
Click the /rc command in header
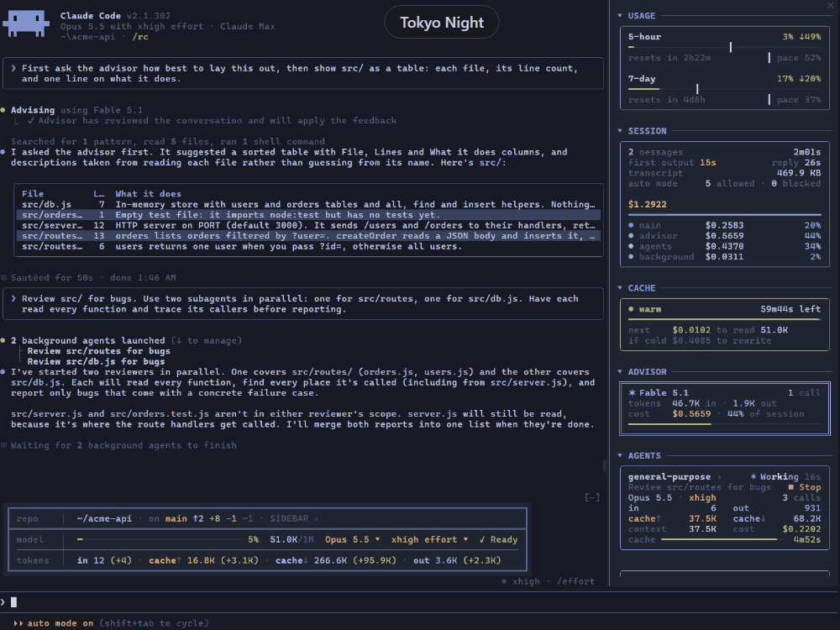pyautogui.click(x=140, y=37)
